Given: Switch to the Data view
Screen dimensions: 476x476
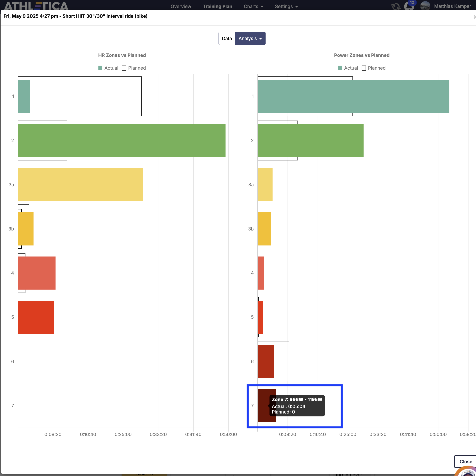Looking at the screenshot, I should click(x=227, y=38).
